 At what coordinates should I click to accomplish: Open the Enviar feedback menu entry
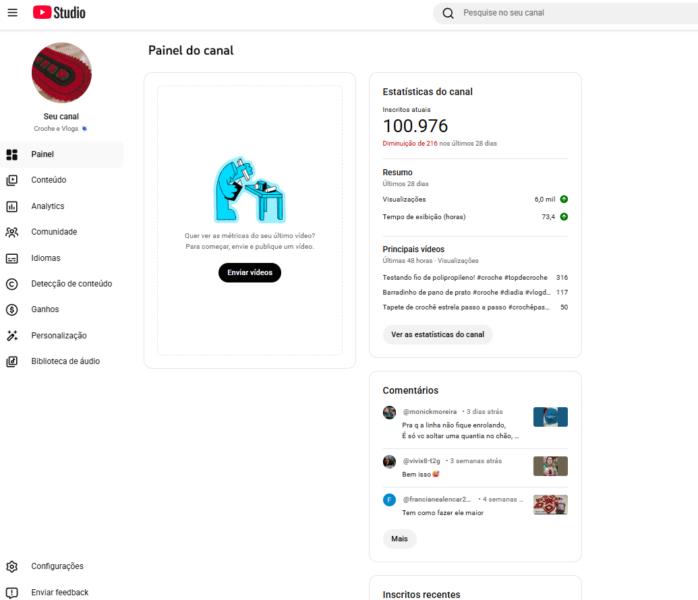coord(62,592)
